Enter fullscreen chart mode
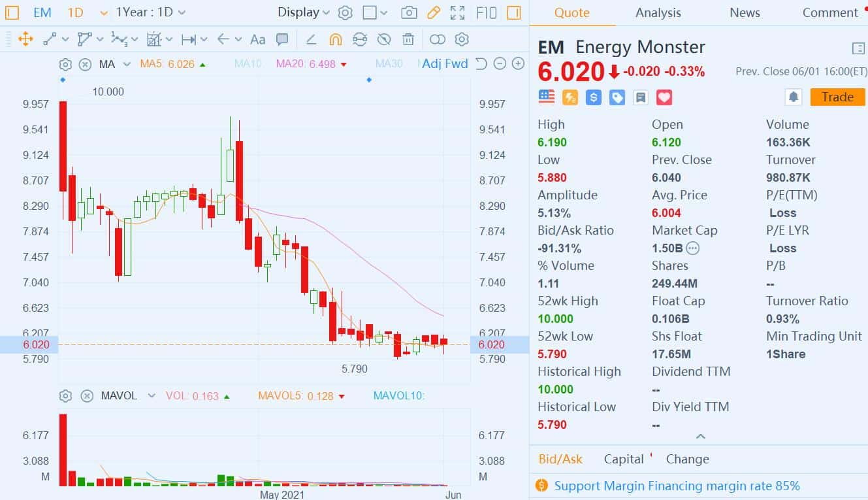This screenshot has width=868, height=500. 458,12
